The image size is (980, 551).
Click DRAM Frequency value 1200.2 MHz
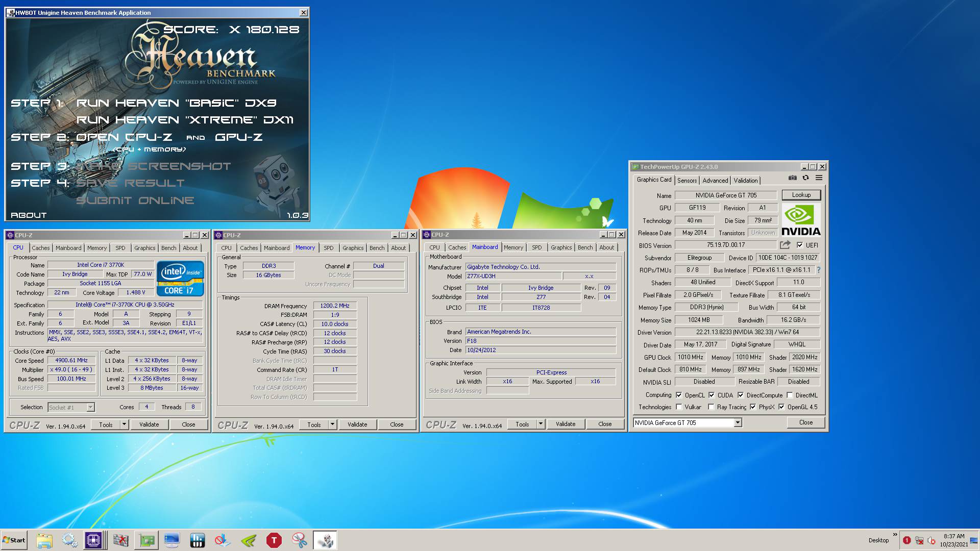pyautogui.click(x=335, y=306)
